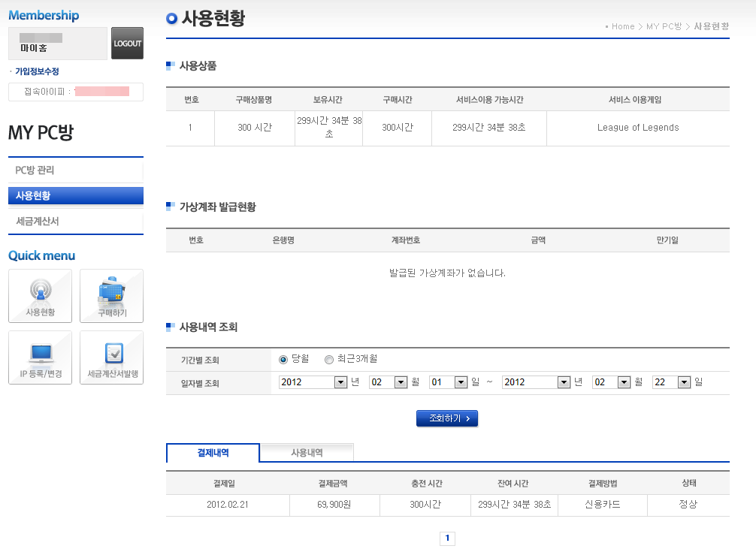Switch to the 사용내역 tab
Screen dimensions: 756x558
tap(307, 453)
